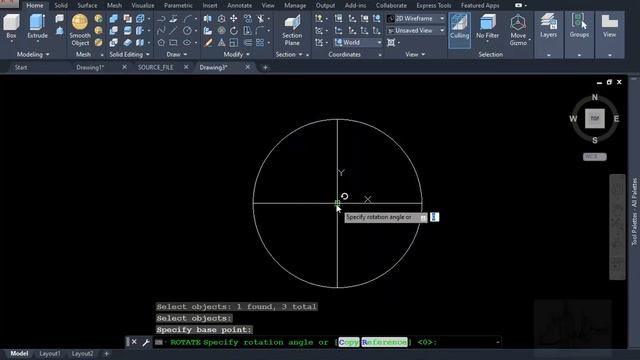The image size is (640, 360).
Task: Close the command line window
Action: (134, 342)
